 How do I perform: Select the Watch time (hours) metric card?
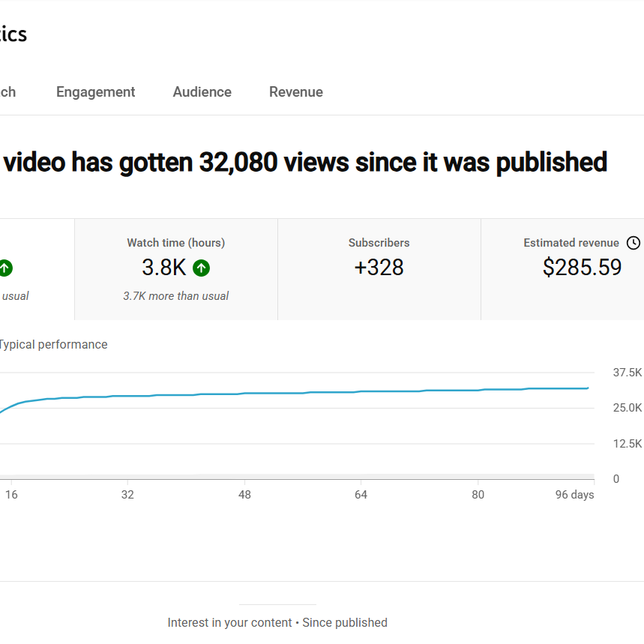click(x=176, y=269)
